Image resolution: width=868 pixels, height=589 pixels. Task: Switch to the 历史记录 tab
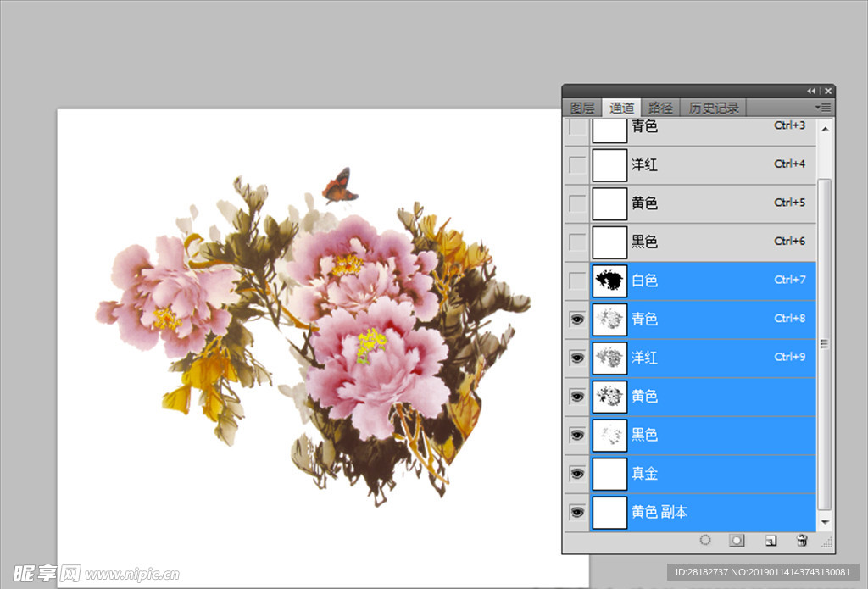(x=714, y=108)
